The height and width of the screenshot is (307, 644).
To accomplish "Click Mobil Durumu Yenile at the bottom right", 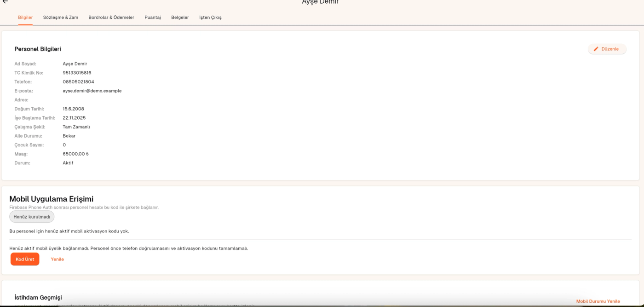I will (x=598, y=301).
